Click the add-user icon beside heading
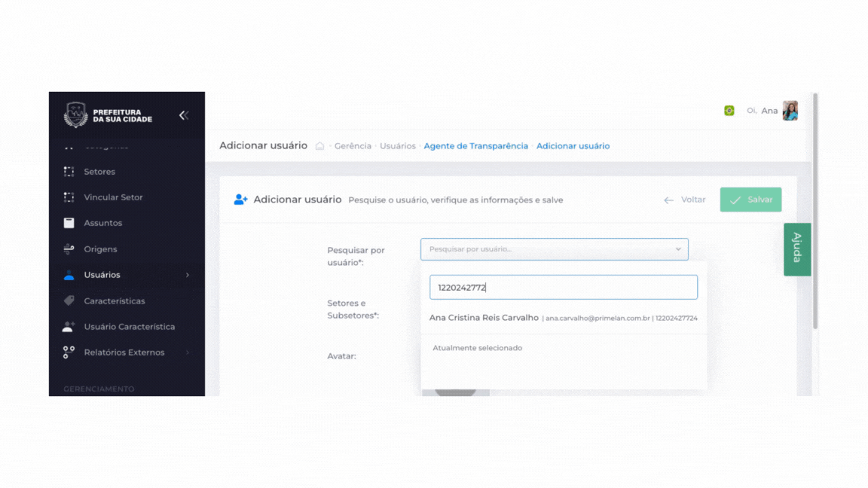 (240, 200)
